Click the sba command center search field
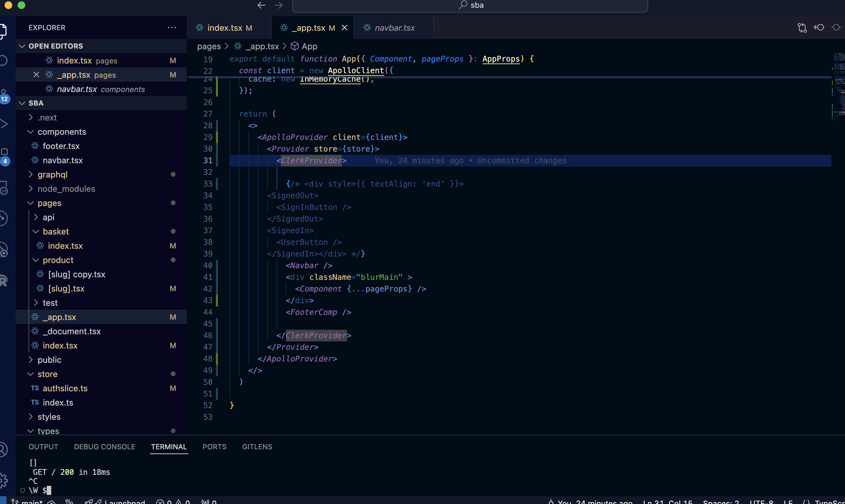This screenshot has width=845, height=504. tap(470, 6)
